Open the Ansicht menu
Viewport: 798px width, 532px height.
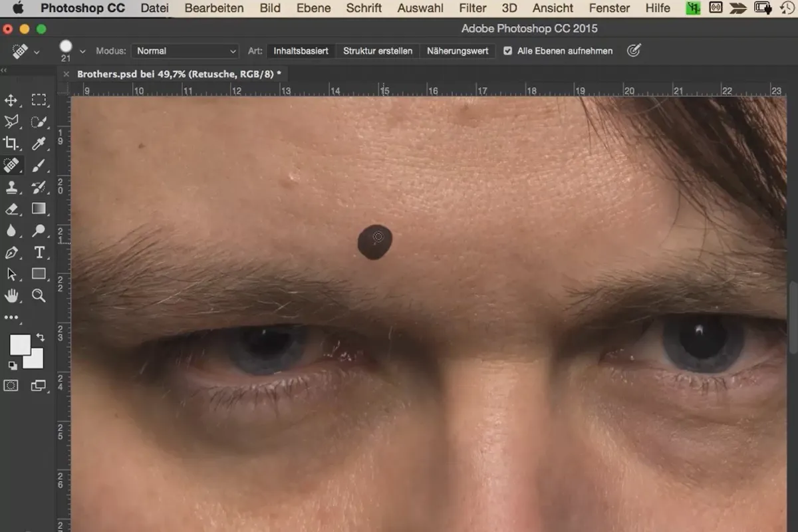click(x=553, y=9)
